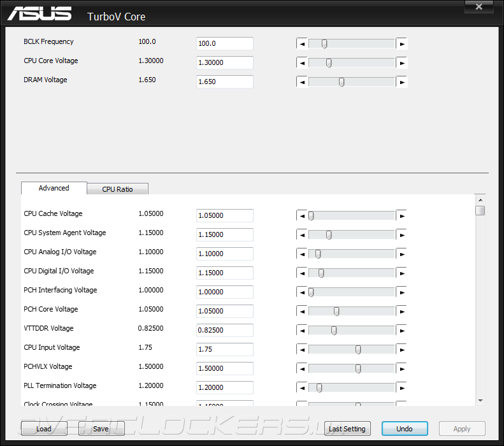This screenshot has height=446, width=504.
Task: Click the Load profile button
Action: (x=44, y=429)
